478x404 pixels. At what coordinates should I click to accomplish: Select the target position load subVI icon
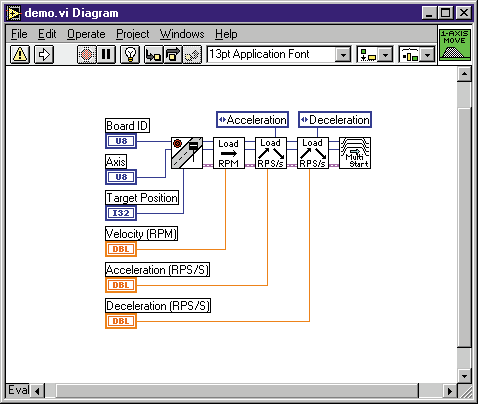coord(187,153)
